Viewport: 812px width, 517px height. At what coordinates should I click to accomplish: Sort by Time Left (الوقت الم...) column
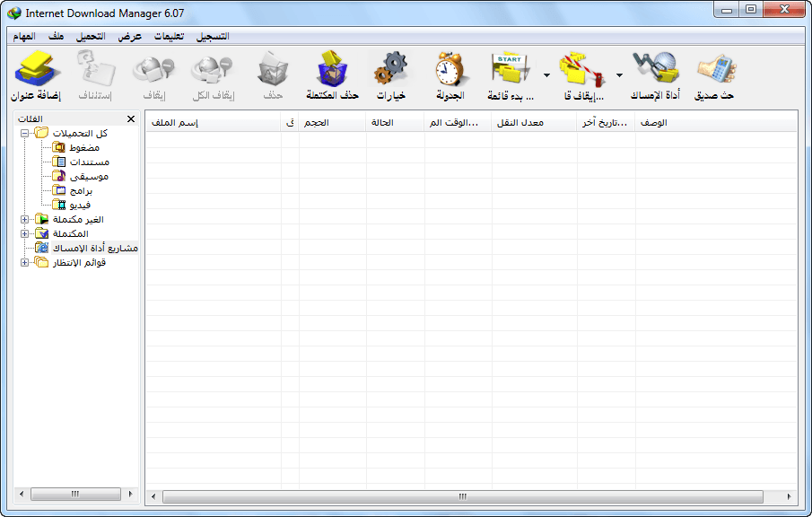(458, 122)
